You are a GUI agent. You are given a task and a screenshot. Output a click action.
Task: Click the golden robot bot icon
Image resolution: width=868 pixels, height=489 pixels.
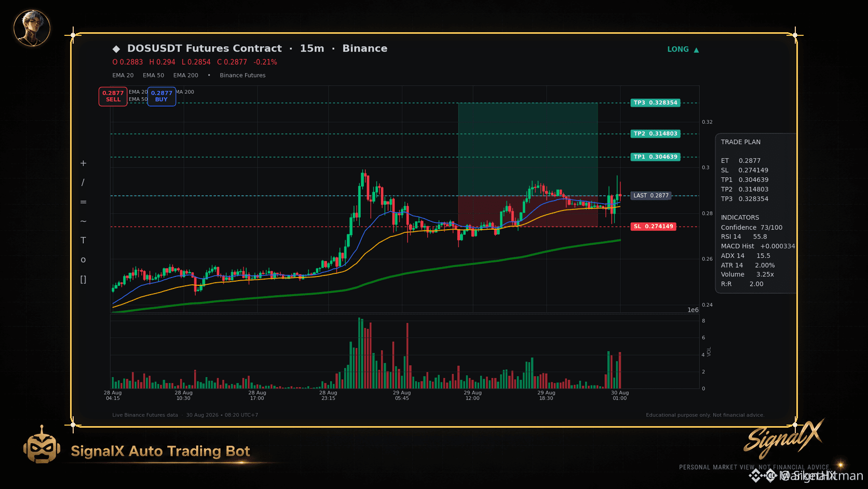point(42,445)
